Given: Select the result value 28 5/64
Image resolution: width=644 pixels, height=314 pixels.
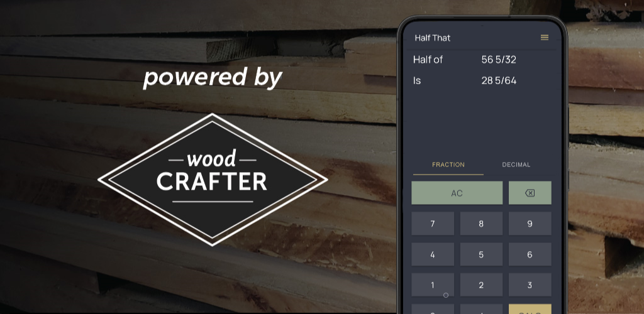Looking at the screenshot, I should click(x=499, y=81).
